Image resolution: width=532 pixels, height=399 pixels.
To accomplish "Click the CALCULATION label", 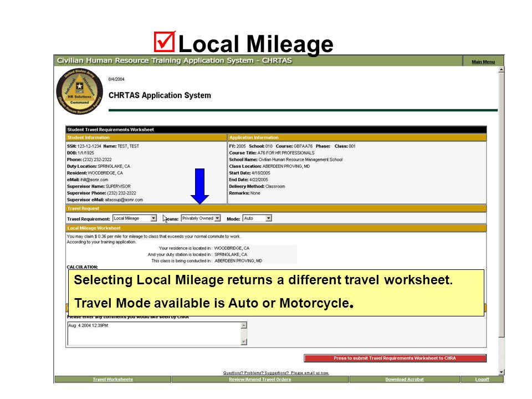I will coord(83,267).
